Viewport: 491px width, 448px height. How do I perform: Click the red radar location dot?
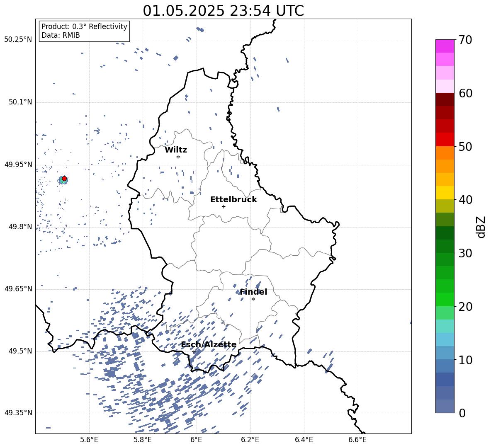pyautogui.click(x=64, y=179)
